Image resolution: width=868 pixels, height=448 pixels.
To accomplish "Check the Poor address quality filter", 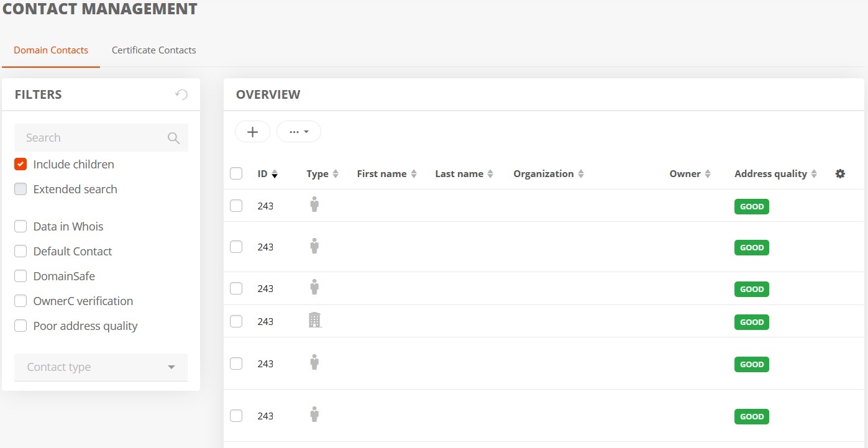I will (x=21, y=326).
